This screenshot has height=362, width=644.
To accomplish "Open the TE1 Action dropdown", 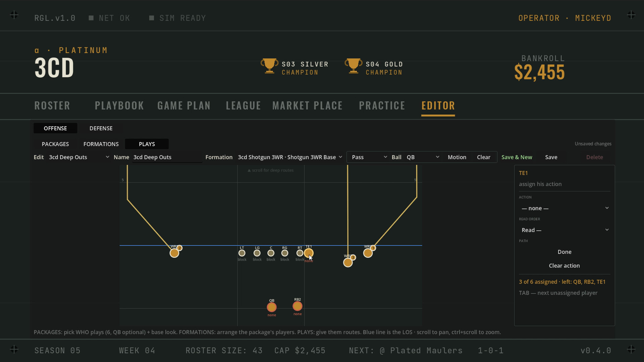I will [565, 208].
